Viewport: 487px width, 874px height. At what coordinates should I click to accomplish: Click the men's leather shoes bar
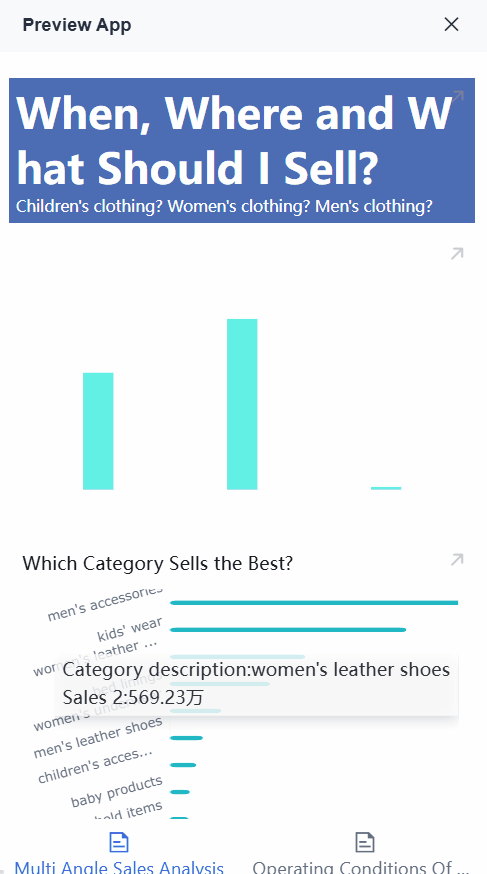(x=186, y=738)
